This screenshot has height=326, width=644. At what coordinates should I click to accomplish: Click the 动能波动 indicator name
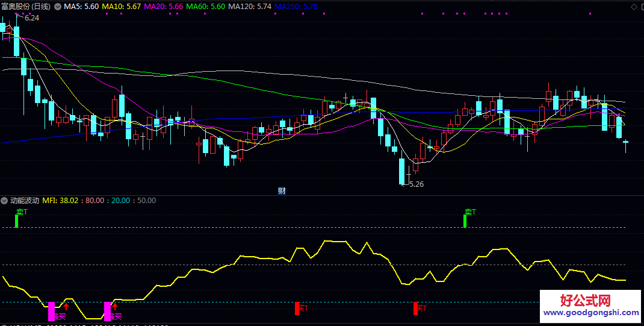(x=25, y=200)
